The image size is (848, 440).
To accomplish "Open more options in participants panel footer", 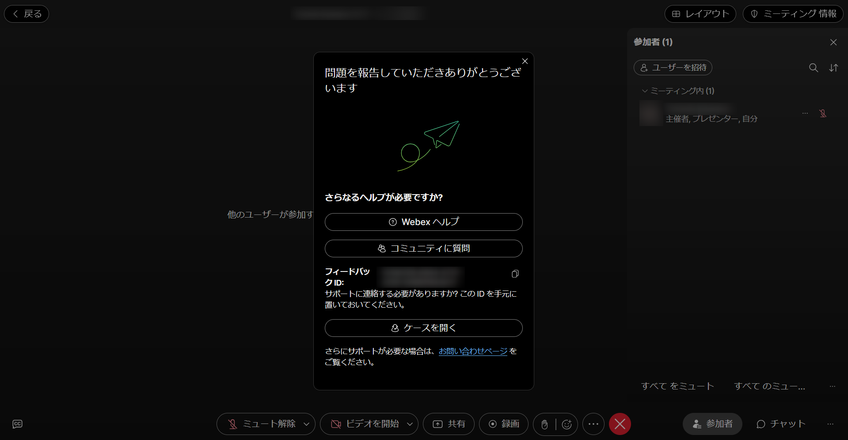I will [x=832, y=386].
